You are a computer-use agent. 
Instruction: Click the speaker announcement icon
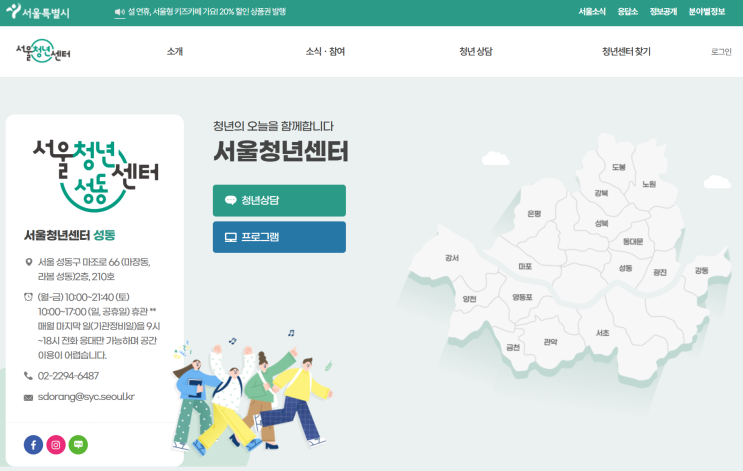pos(119,12)
